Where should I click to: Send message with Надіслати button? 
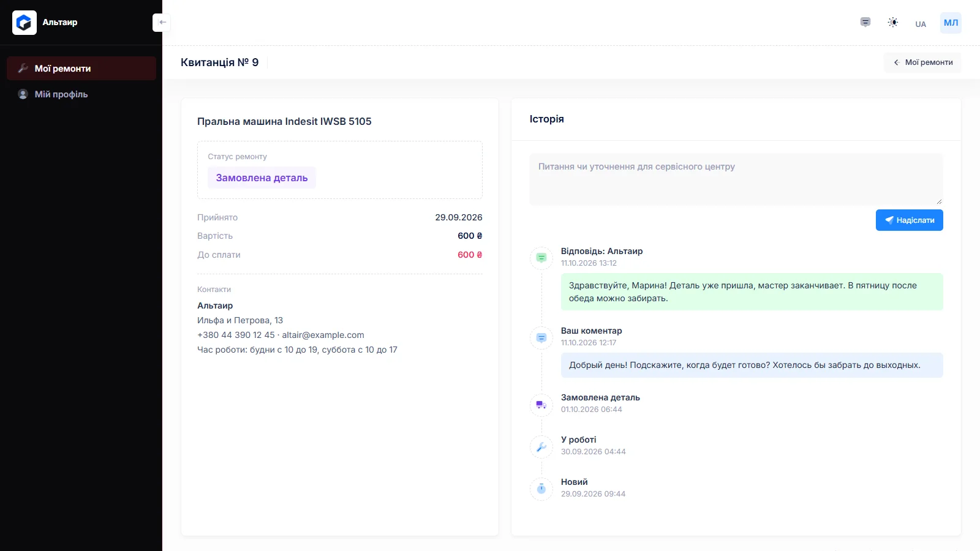click(910, 220)
